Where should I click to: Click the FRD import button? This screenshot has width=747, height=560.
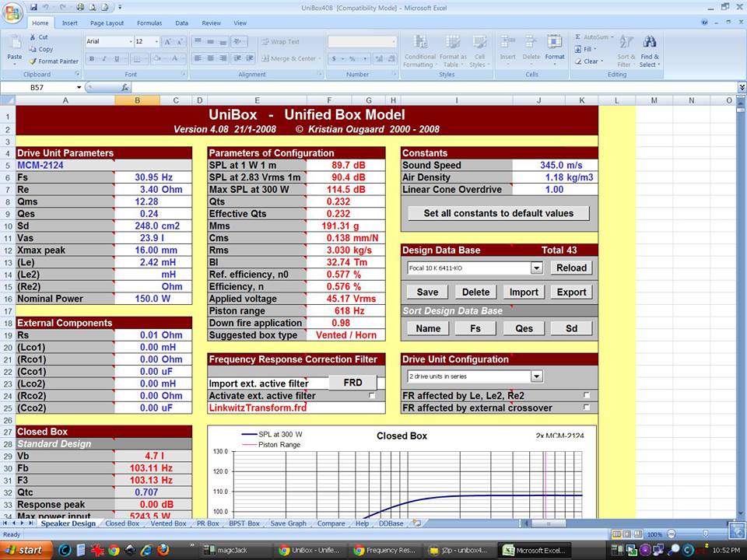352,383
